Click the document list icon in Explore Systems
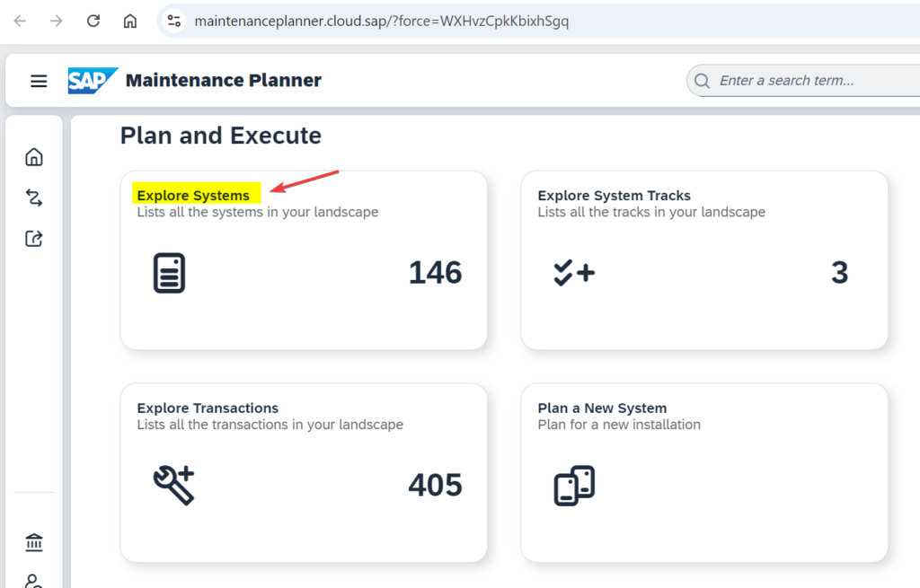This screenshot has height=588, width=920. pyautogui.click(x=169, y=273)
